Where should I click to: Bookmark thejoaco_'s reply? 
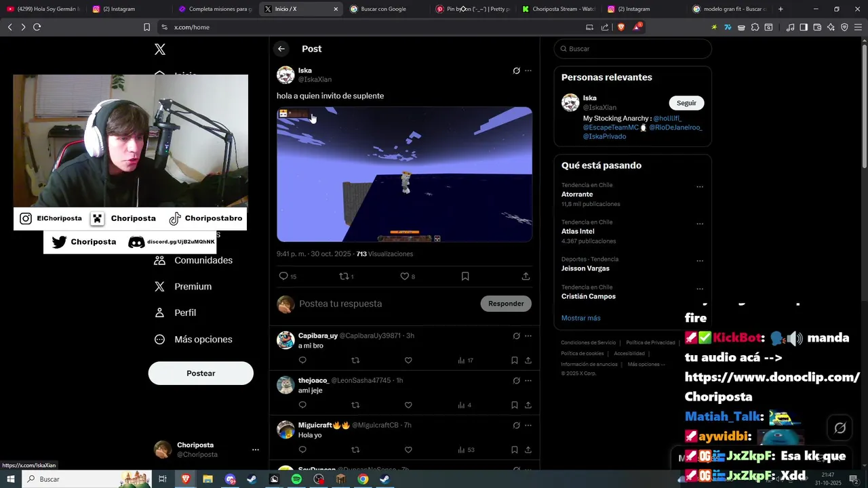pyautogui.click(x=515, y=405)
